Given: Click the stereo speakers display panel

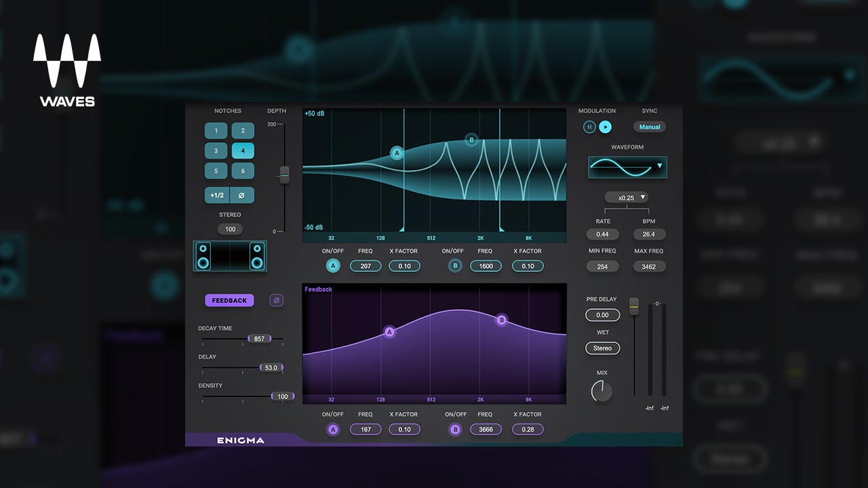Looking at the screenshot, I should 230,256.
